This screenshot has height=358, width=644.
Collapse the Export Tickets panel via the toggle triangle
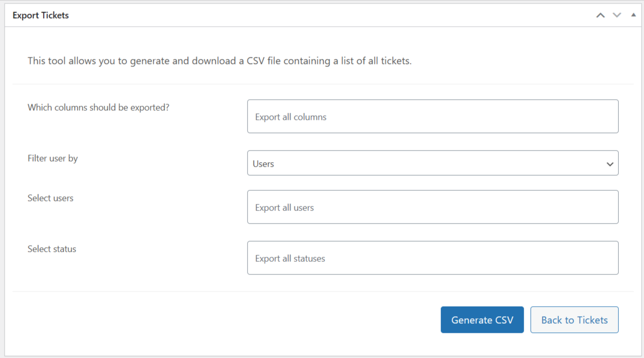(633, 15)
